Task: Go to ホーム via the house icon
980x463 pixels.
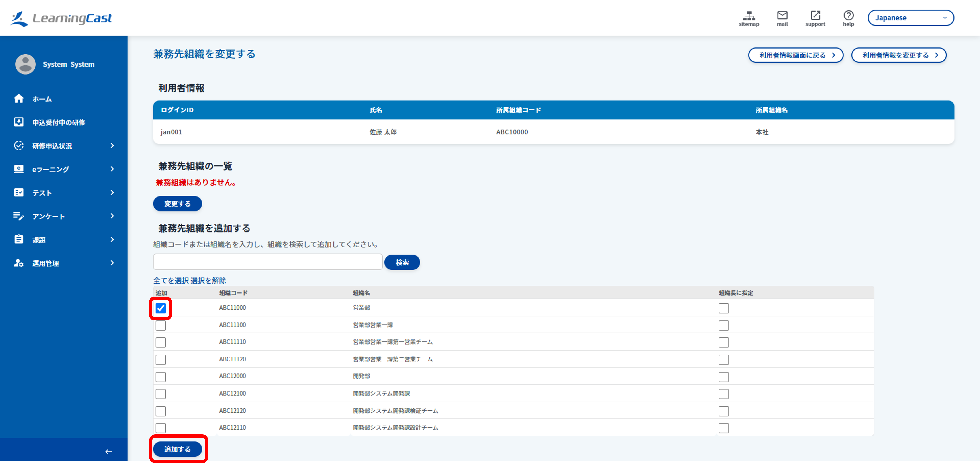Action: pyautogui.click(x=19, y=98)
